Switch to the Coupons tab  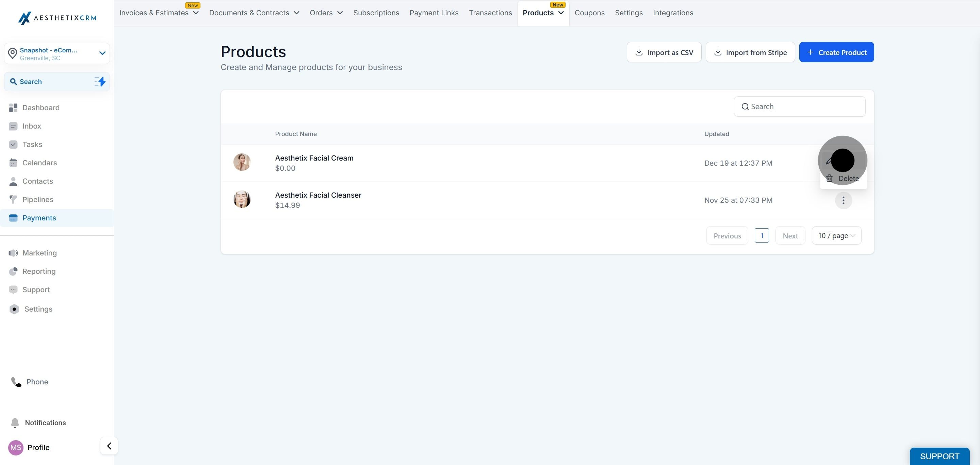pos(589,13)
